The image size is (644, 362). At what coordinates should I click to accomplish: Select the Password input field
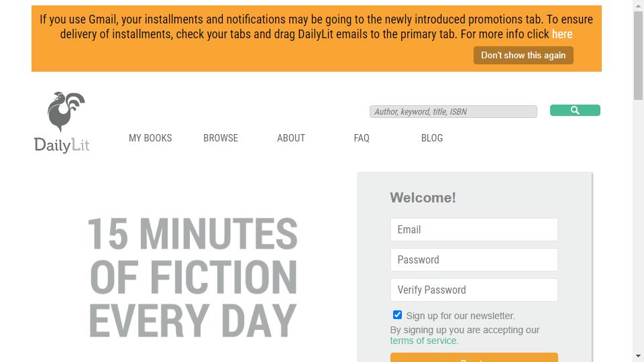474,260
